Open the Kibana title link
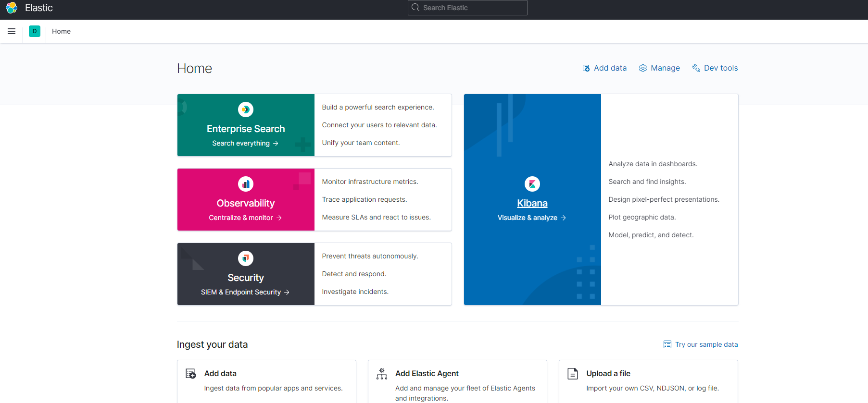 (532, 203)
